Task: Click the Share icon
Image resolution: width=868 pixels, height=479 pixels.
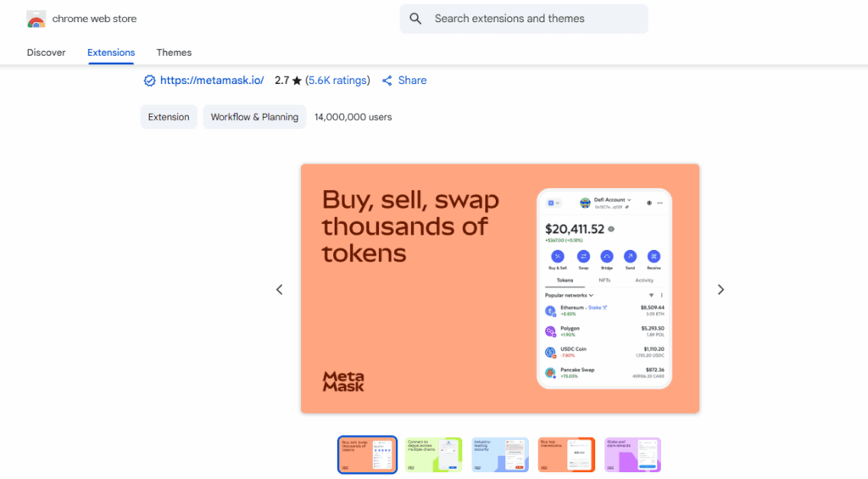Action: [x=387, y=81]
